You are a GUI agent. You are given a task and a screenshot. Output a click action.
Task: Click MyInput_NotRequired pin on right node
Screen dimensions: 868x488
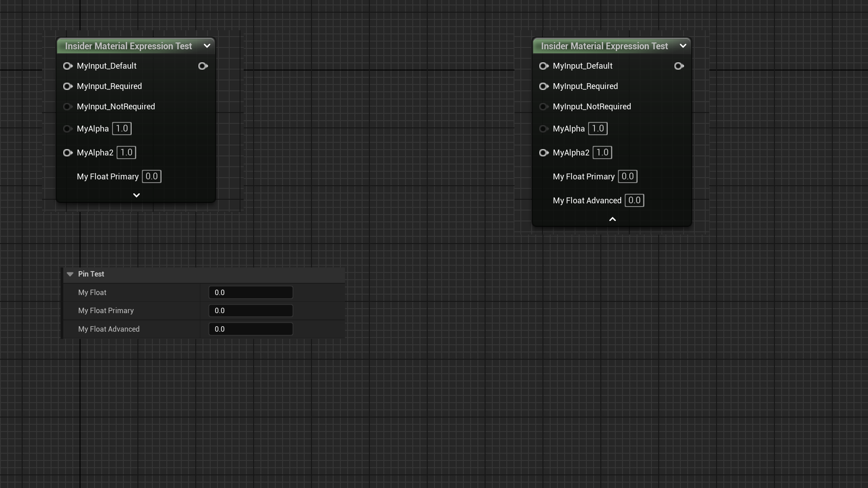click(543, 107)
